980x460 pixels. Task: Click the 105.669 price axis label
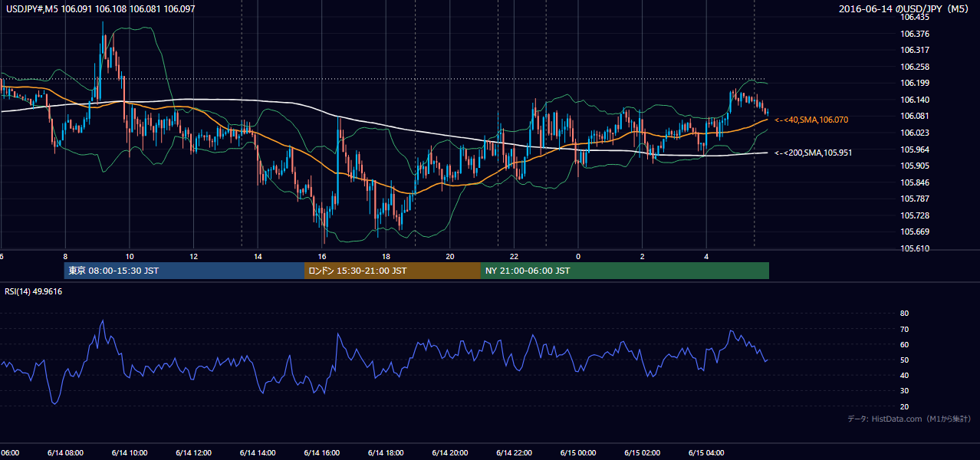pos(916,232)
